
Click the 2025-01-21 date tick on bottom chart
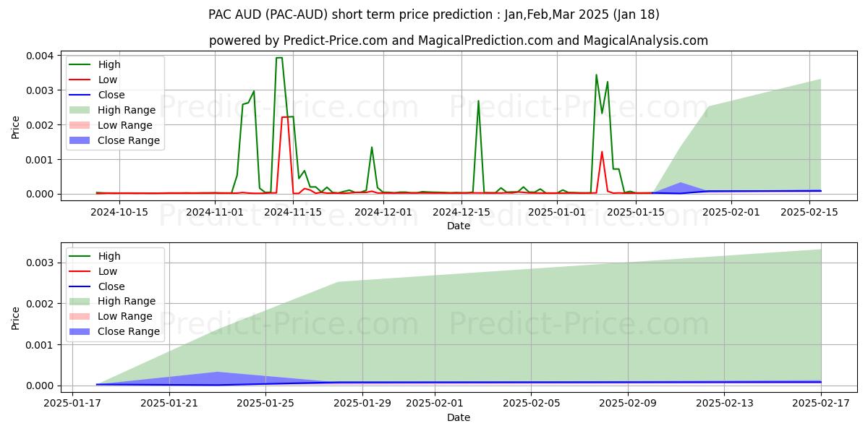click(169, 404)
